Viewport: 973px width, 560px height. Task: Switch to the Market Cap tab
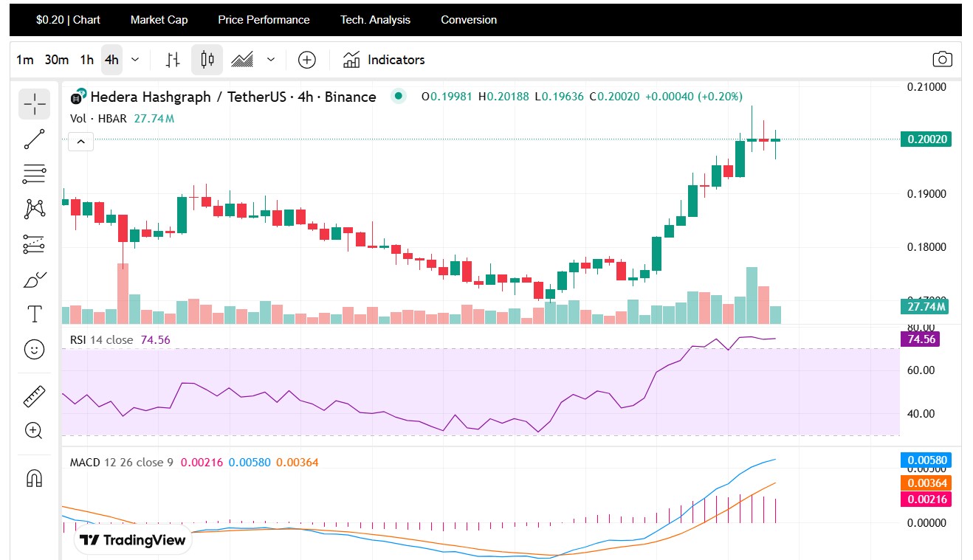159,20
